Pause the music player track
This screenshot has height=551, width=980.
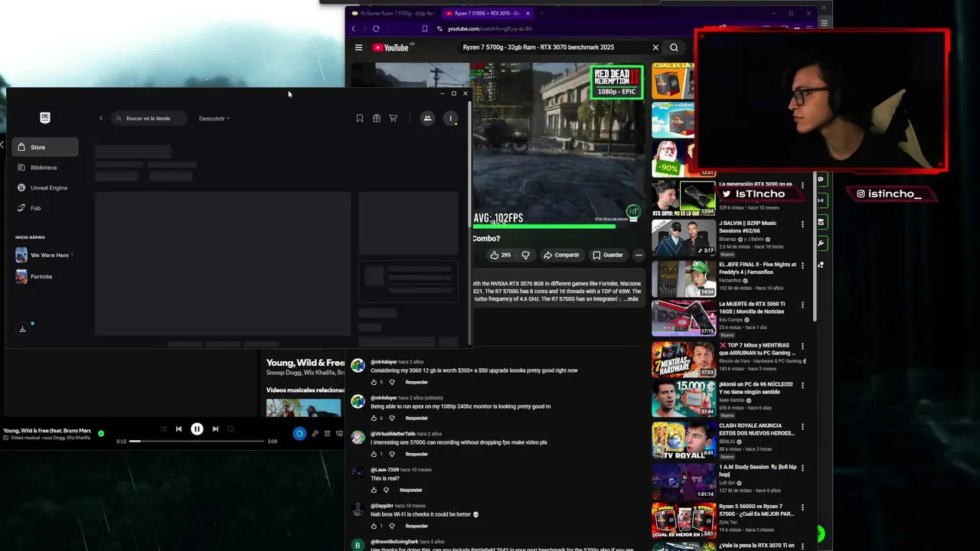tap(197, 429)
